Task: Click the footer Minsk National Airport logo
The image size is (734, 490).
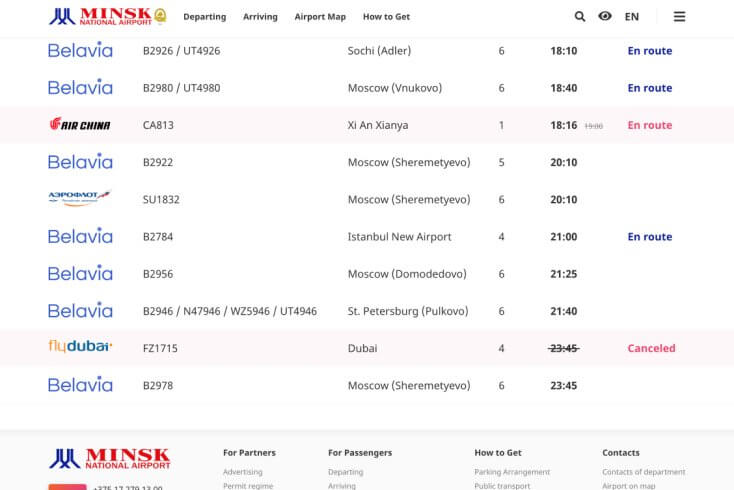Action: tap(109, 458)
